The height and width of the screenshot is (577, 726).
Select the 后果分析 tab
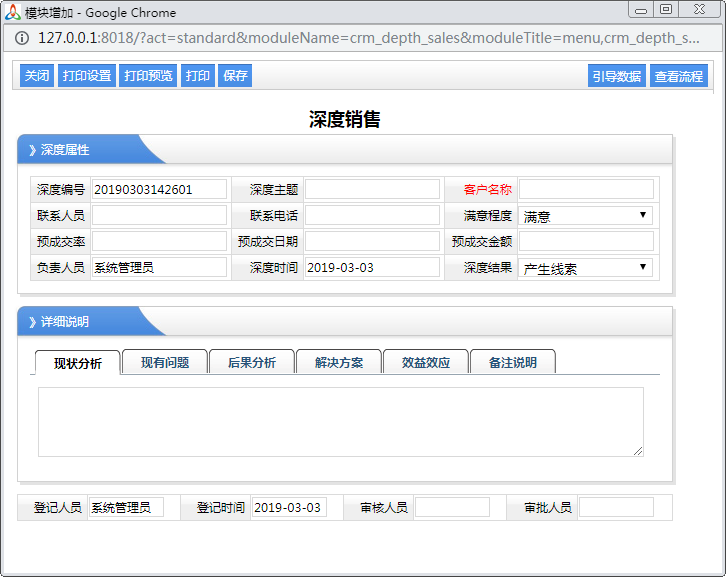252,363
